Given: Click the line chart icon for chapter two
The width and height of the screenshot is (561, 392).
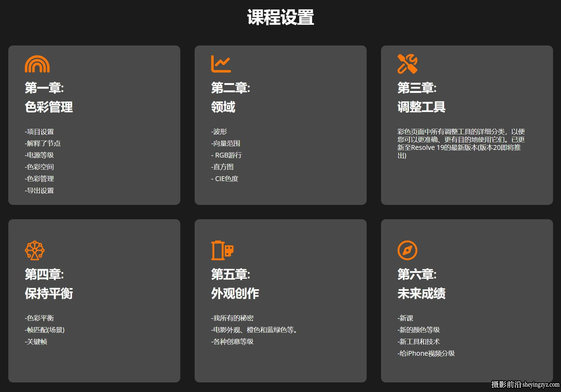Looking at the screenshot, I should click(221, 64).
